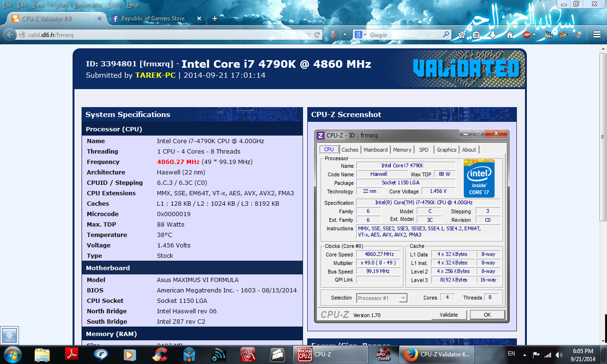Open the Bookmarks menu
The width and height of the screenshot is (607, 364).
88,5
